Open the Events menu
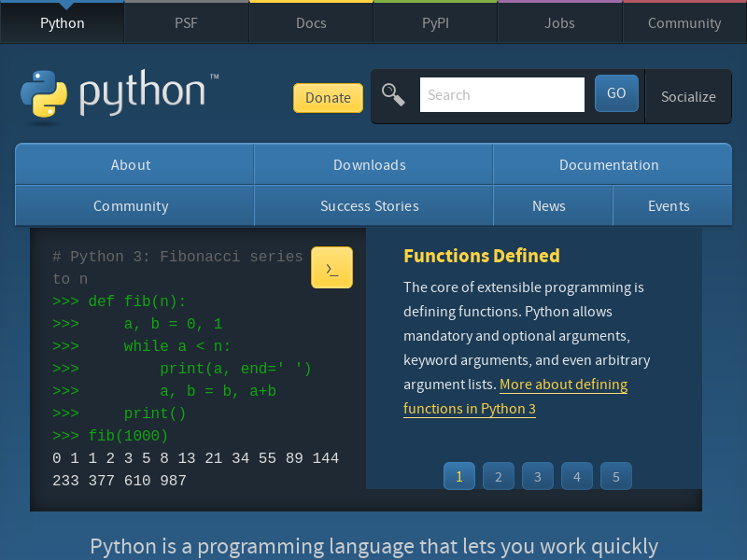The height and width of the screenshot is (560, 747). tap(669, 205)
